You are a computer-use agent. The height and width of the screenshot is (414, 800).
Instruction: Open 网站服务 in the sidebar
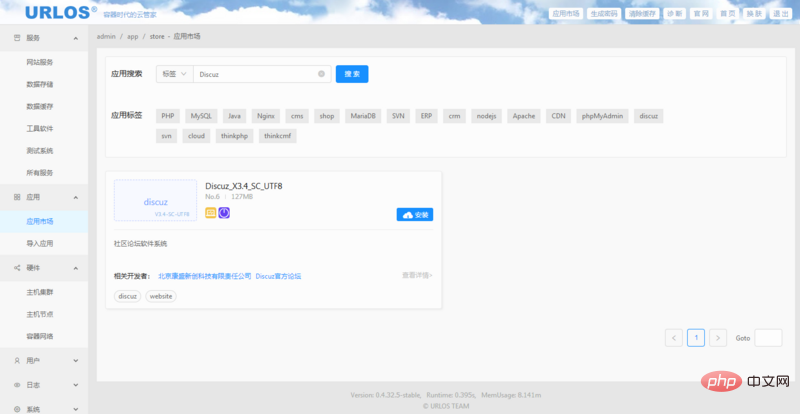[x=40, y=62]
